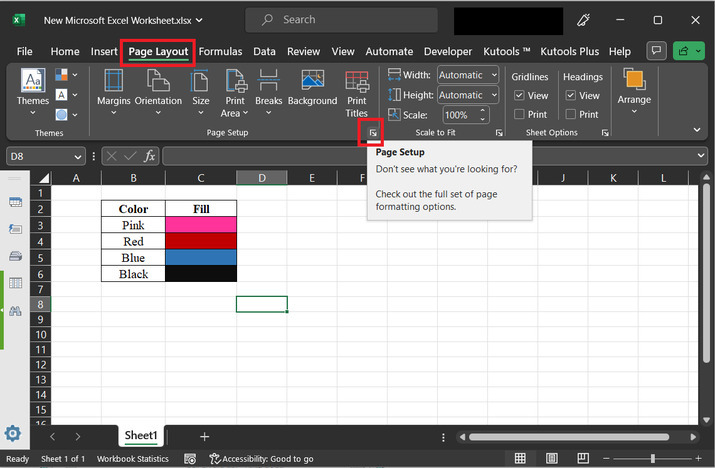Open the Kutools Plus tab
The image size is (715, 468).
[570, 52]
